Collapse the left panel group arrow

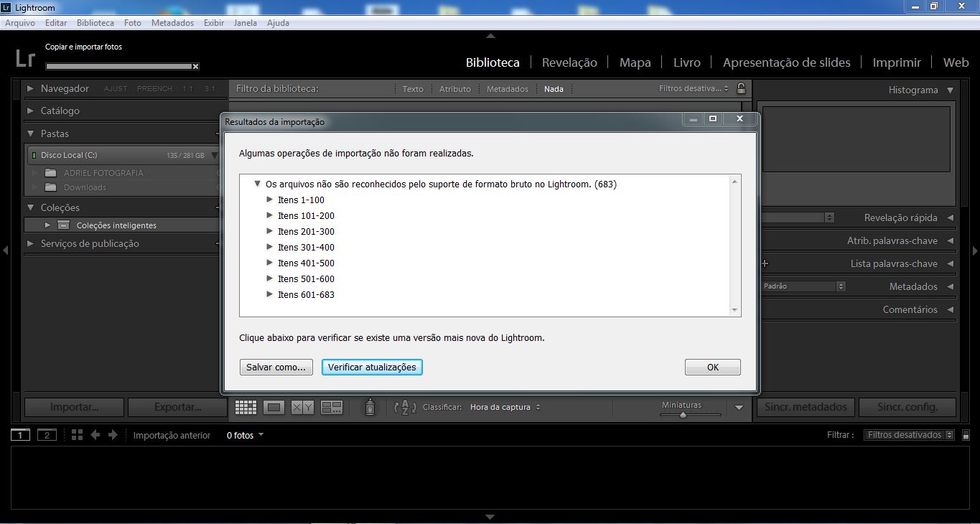tap(6, 251)
